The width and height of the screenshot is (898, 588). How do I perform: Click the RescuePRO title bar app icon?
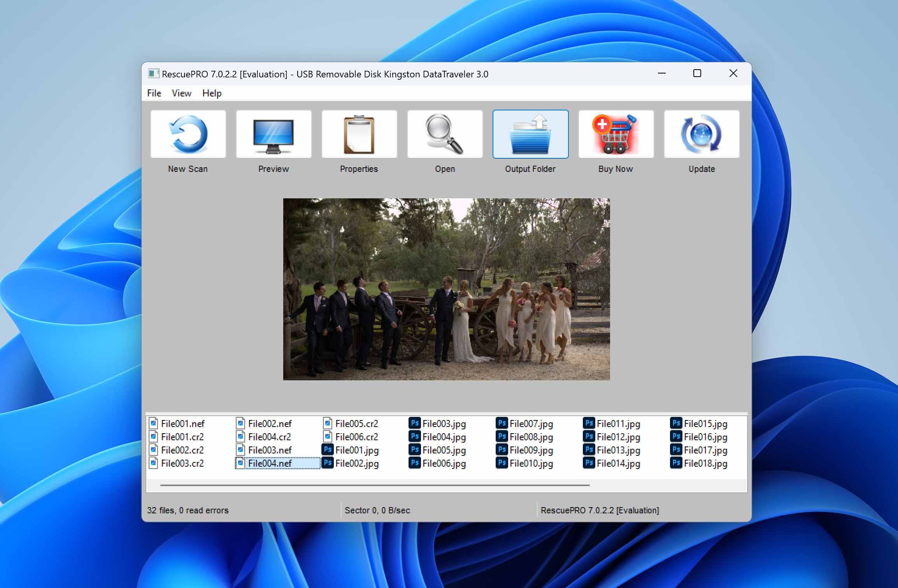[x=153, y=73]
